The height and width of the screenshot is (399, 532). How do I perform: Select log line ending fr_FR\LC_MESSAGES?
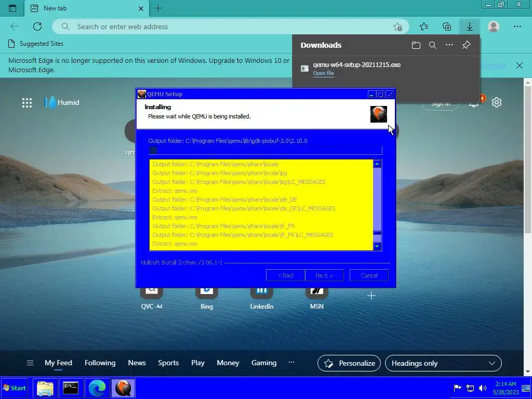point(243,235)
